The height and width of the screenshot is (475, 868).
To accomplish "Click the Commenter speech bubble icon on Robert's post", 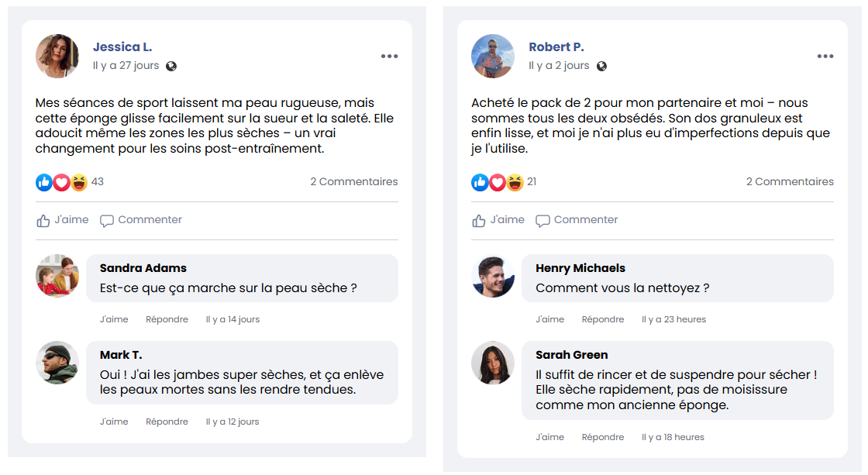I will (543, 221).
